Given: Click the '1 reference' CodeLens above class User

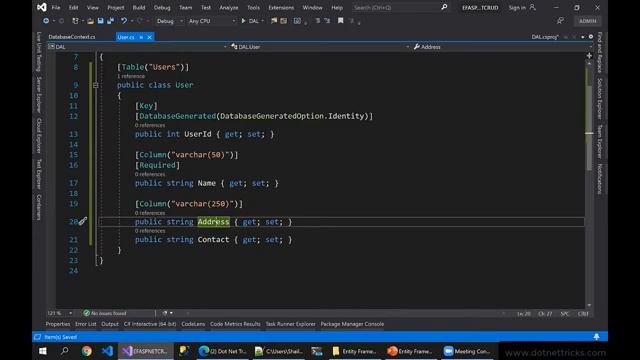Looking at the screenshot, I should tap(131, 76).
